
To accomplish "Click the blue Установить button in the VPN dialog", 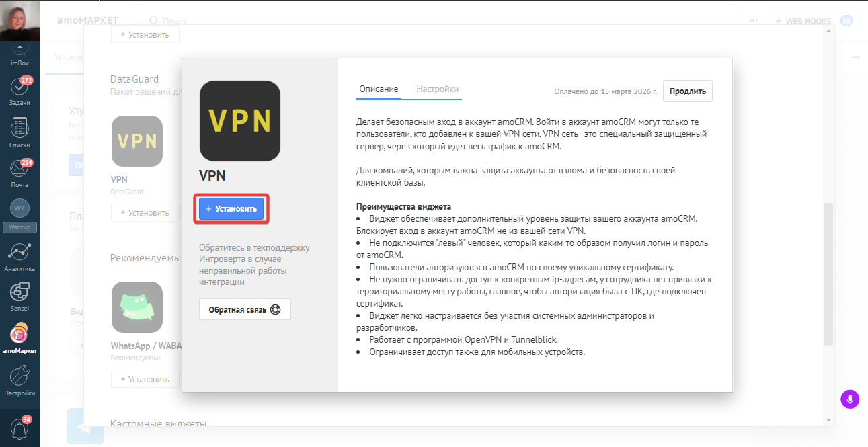I will coord(231,209).
